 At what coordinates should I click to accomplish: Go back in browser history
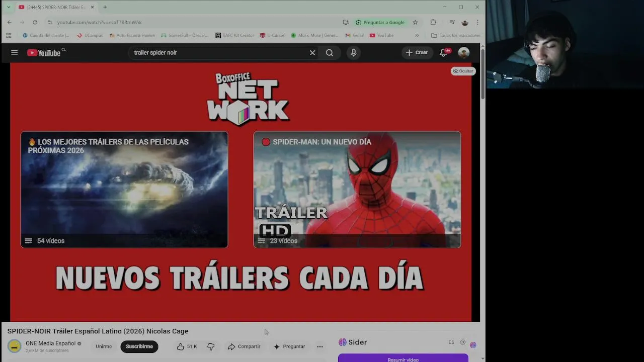tap(10, 22)
